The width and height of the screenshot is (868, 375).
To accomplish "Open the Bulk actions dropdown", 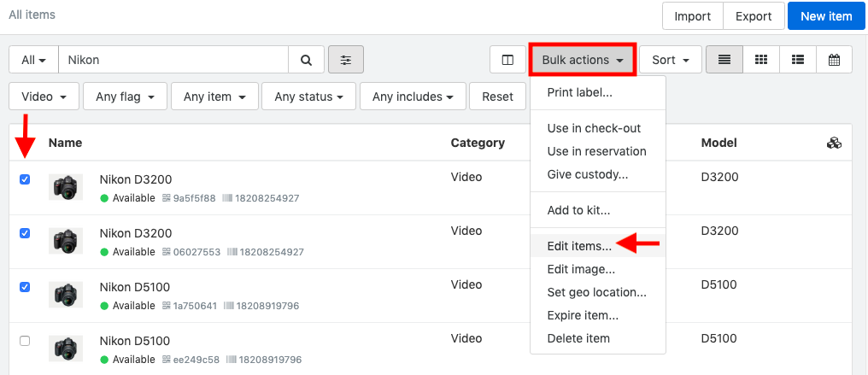I will [583, 60].
